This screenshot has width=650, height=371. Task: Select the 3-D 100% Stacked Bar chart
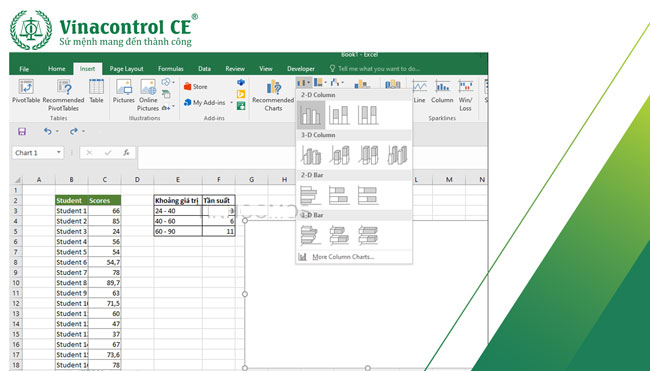coord(368,235)
